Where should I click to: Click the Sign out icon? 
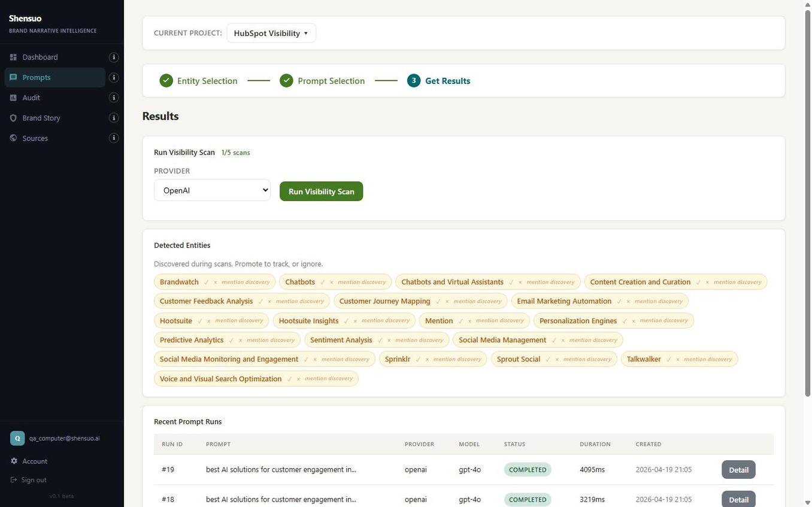[x=14, y=479]
